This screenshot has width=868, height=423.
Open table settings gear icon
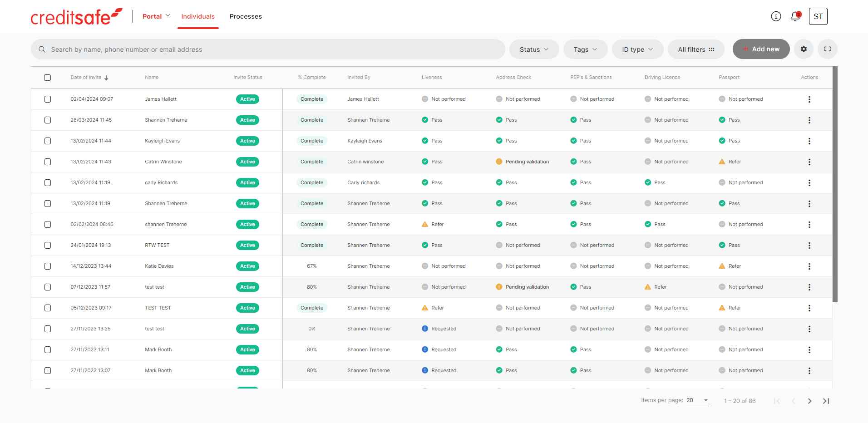point(804,49)
